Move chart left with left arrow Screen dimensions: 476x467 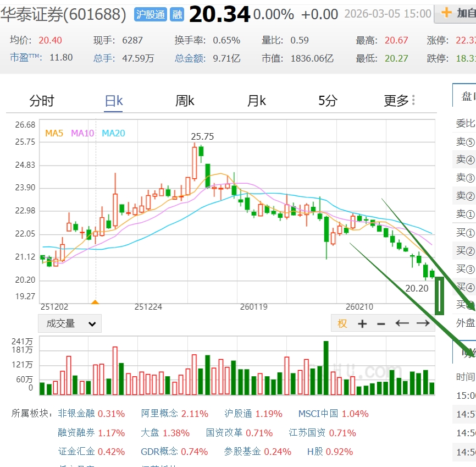(402, 323)
